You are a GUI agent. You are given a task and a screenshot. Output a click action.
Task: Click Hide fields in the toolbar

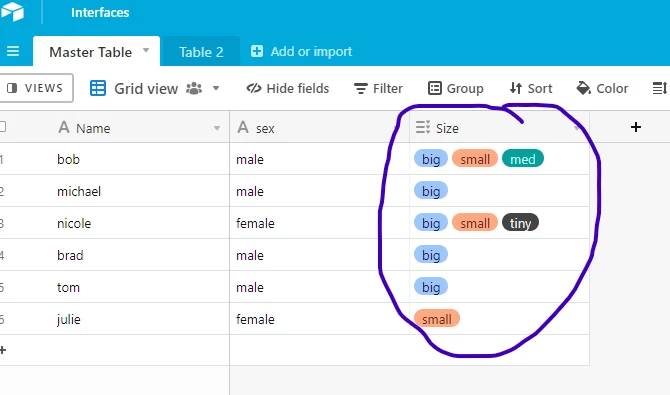click(x=288, y=88)
